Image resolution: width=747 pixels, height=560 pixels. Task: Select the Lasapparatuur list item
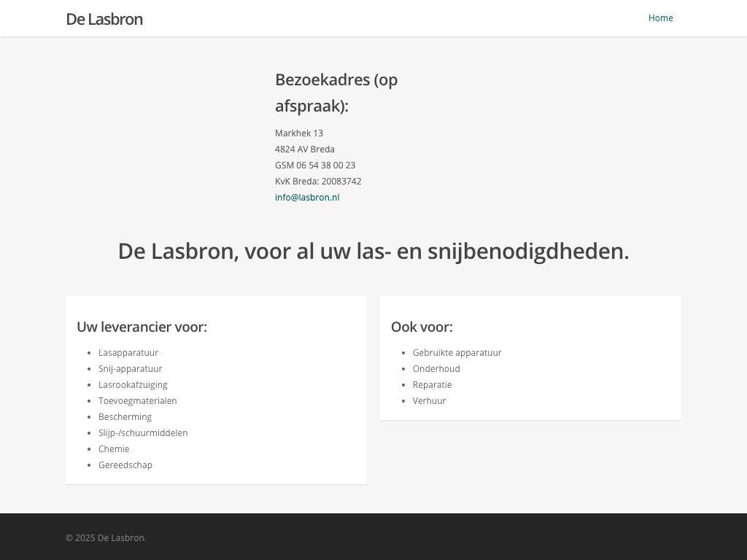128,353
